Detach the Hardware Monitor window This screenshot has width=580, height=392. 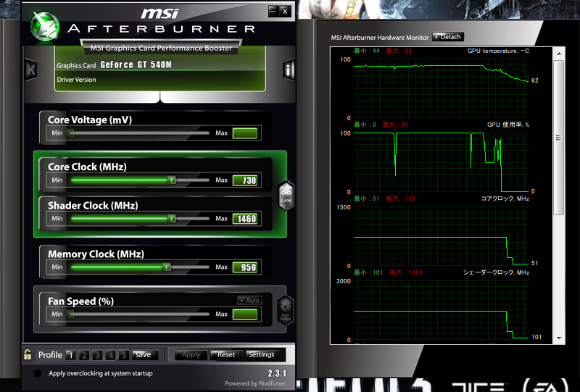coord(448,37)
